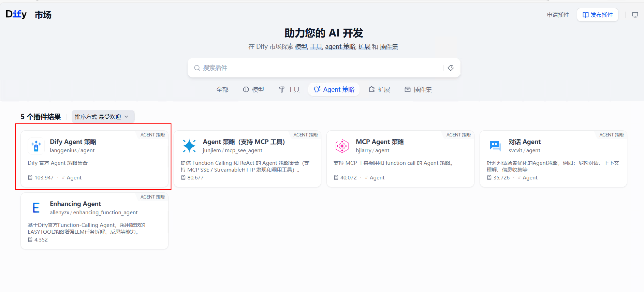Click the MCP Agent 策略 pink icon
Image resolution: width=644 pixels, height=292 pixels.
click(342, 146)
